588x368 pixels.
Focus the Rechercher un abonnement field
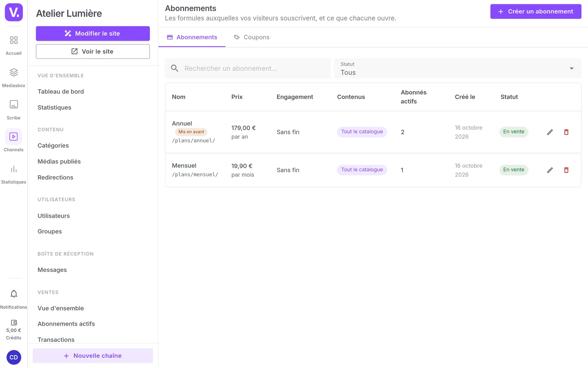pos(248,68)
